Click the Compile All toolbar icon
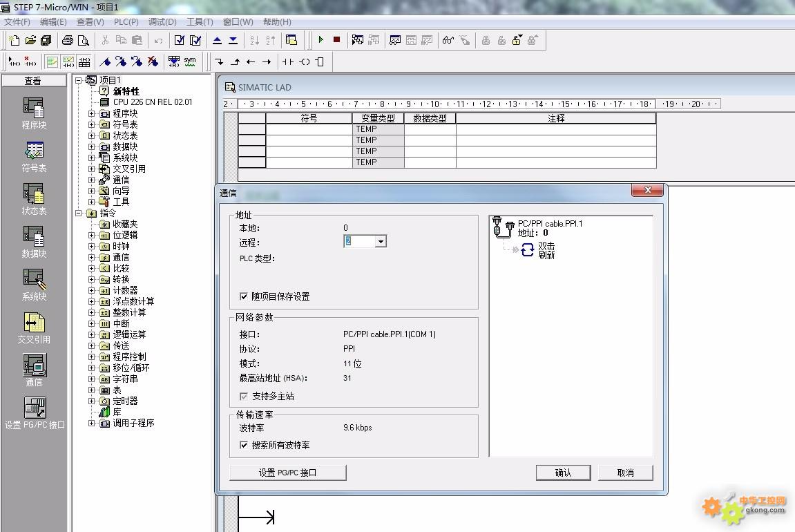This screenshot has height=532, width=795. [195, 40]
